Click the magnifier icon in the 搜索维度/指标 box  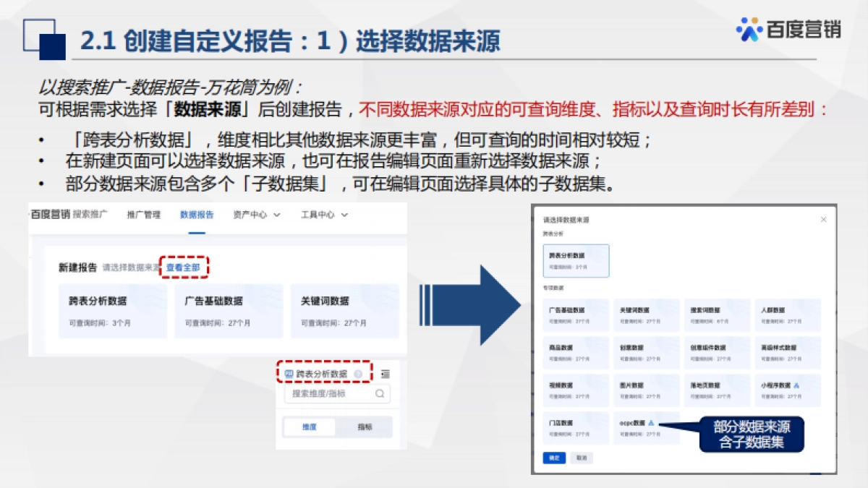(380, 394)
